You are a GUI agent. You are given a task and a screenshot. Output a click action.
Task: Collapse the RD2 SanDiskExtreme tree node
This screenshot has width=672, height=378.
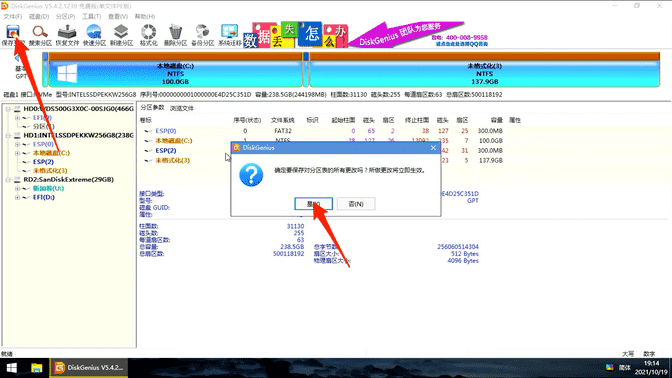[x=8, y=180]
